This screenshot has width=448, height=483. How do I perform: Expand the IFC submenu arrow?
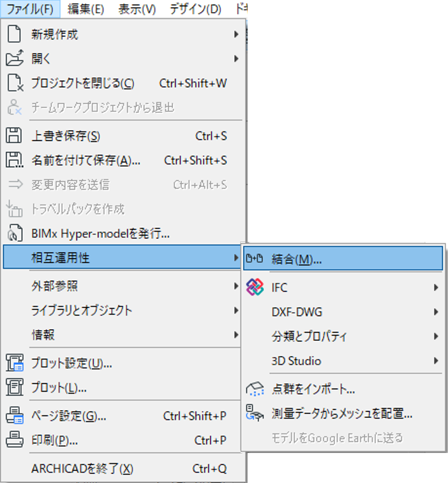point(436,287)
